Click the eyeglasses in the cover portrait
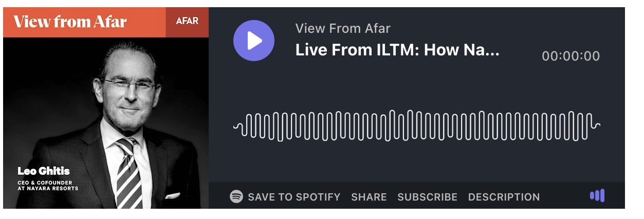This screenshot has width=644, height=219. coord(128,86)
